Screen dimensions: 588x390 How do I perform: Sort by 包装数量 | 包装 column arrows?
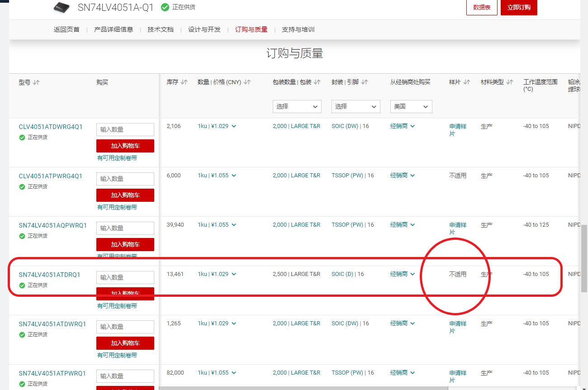click(x=317, y=82)
